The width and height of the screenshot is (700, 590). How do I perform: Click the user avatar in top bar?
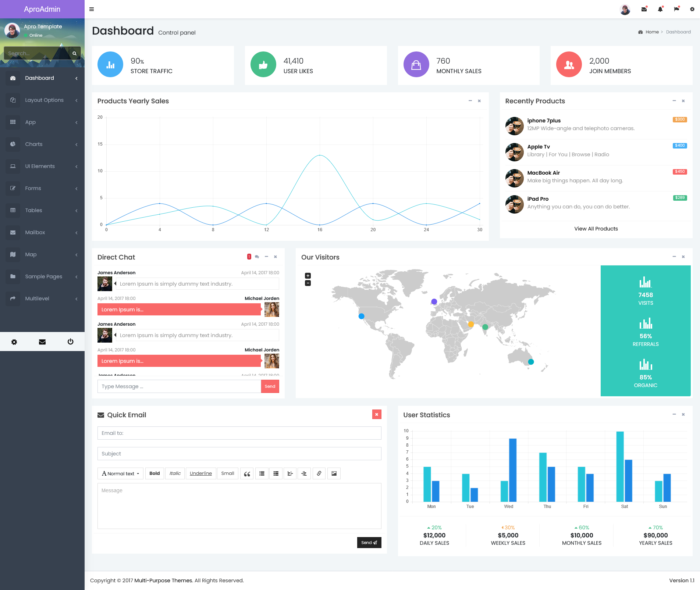(x=625, y=9)
